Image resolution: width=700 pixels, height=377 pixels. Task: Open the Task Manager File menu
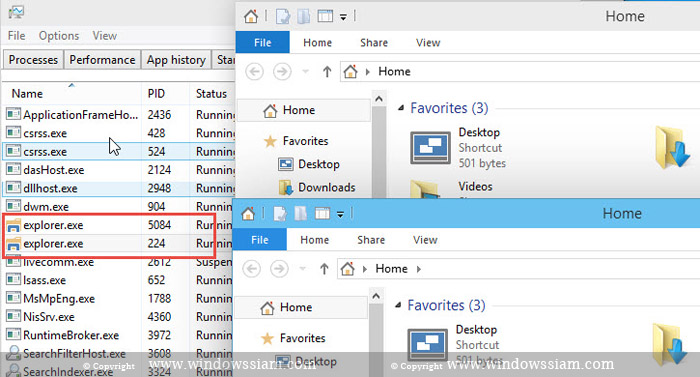(x=17, y=36)
